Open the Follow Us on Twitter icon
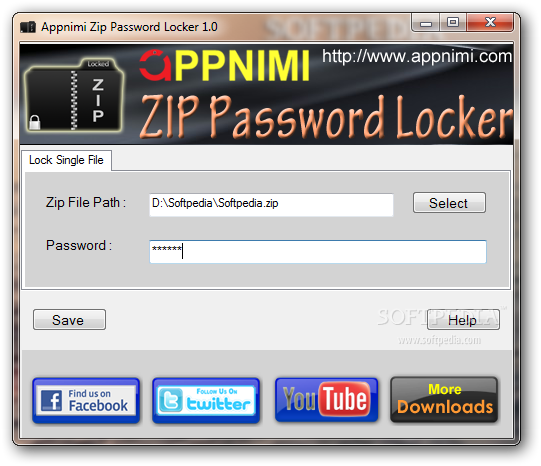This screenshot has height=466, width=541. click(x=206, y=400)
